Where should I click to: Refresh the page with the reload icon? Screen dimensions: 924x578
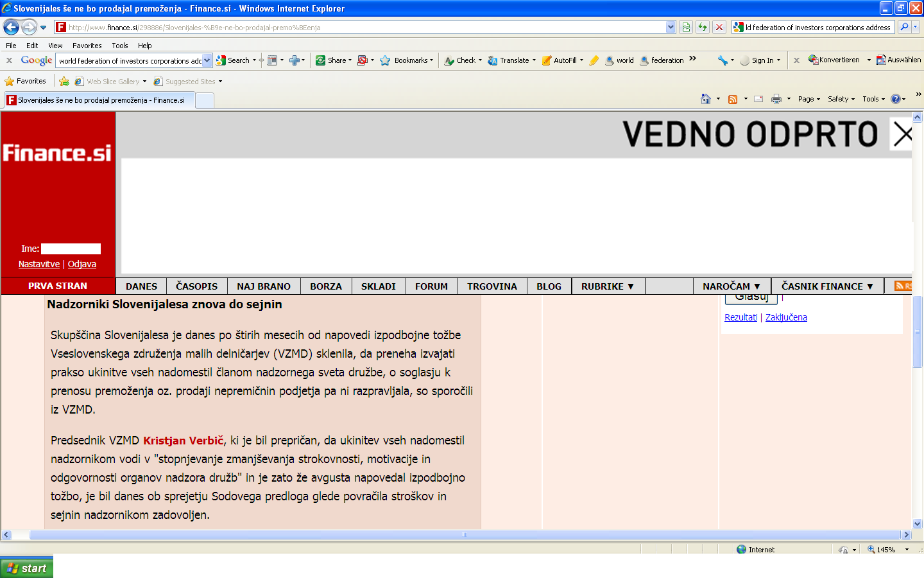point(703,27)
